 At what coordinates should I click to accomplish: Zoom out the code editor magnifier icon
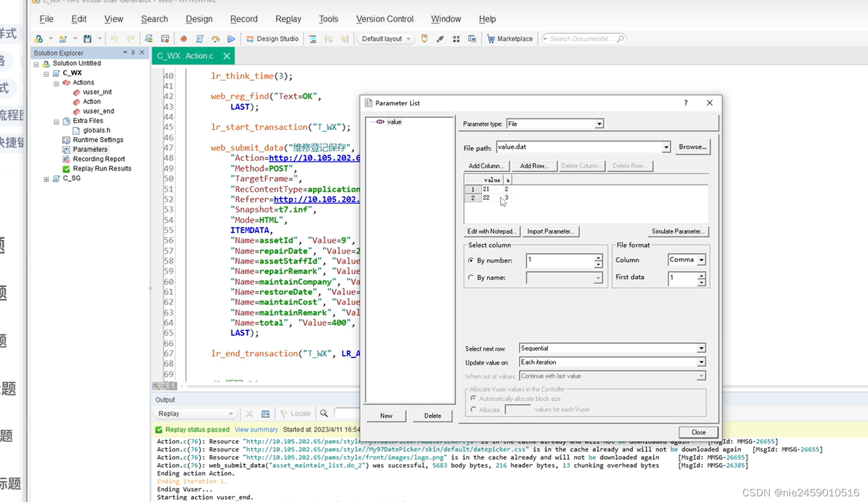click(163, 385)
